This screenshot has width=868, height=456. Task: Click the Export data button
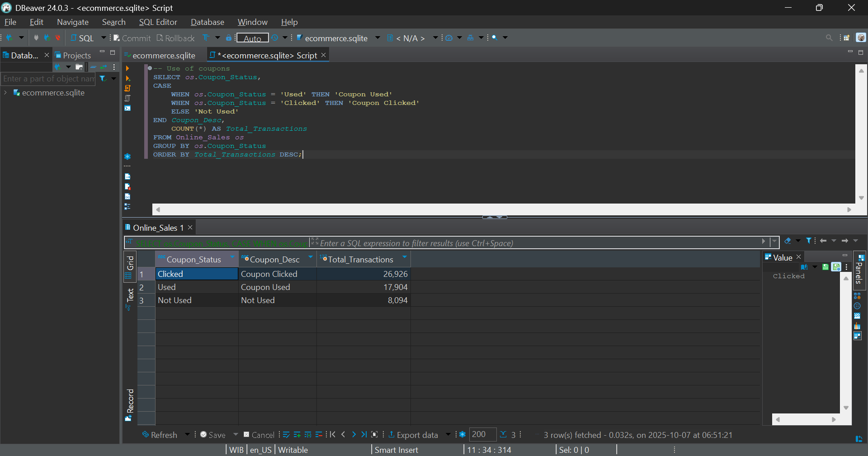click(x=413, y=435)
